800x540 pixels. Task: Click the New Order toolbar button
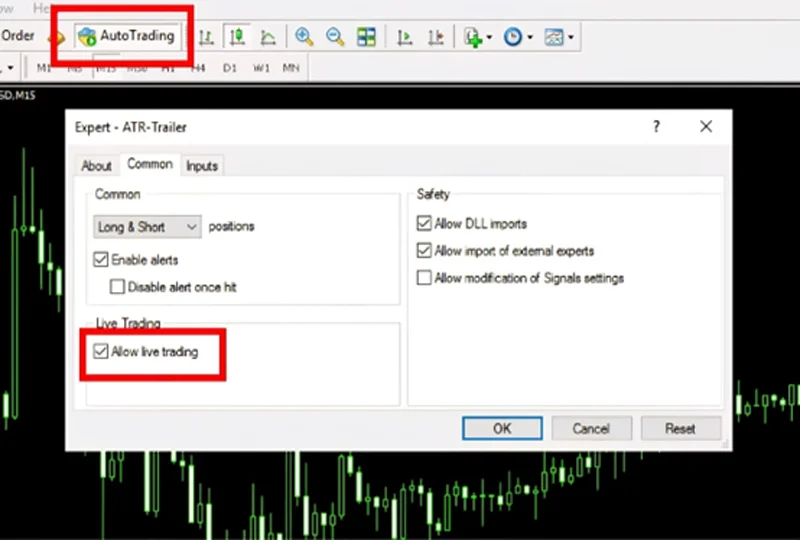coord(17,36)
